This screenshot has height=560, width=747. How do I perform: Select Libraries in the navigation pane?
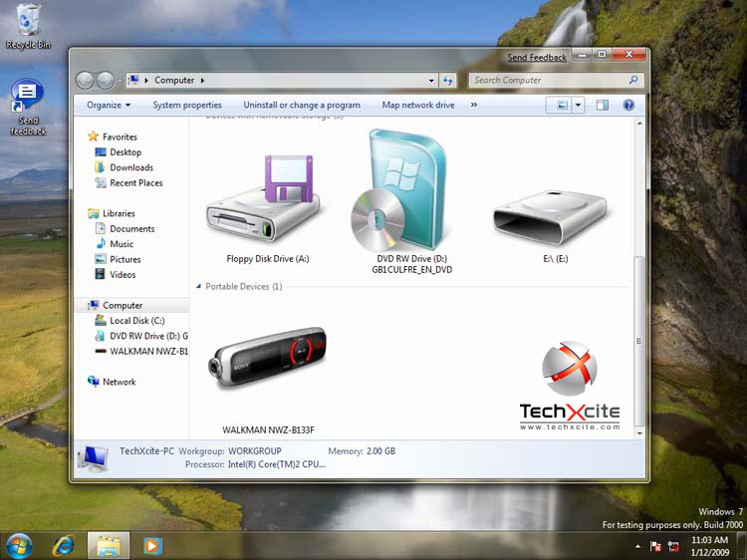[119, 213]
